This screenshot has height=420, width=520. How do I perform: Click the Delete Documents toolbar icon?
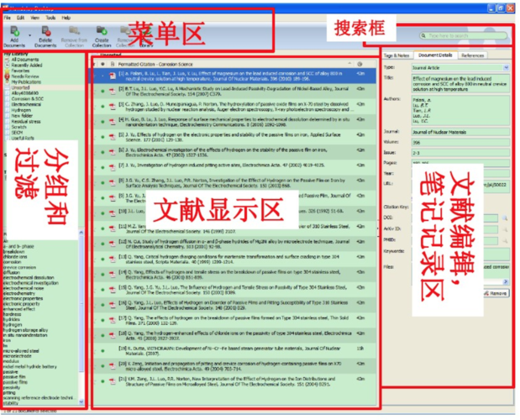click(x=45, y=32)
